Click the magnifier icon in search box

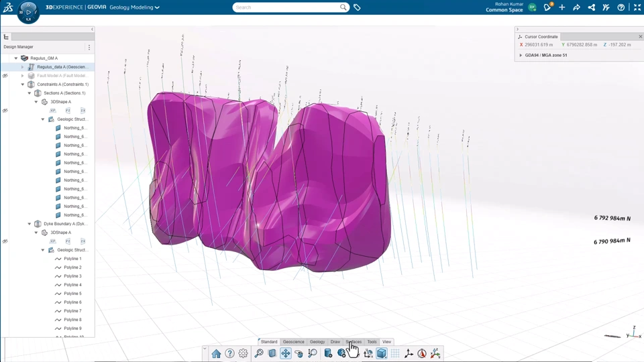[x=343, y=7]
